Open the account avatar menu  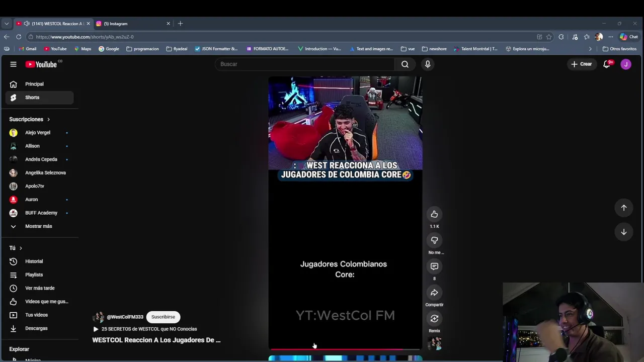click(x=626, y=64)
